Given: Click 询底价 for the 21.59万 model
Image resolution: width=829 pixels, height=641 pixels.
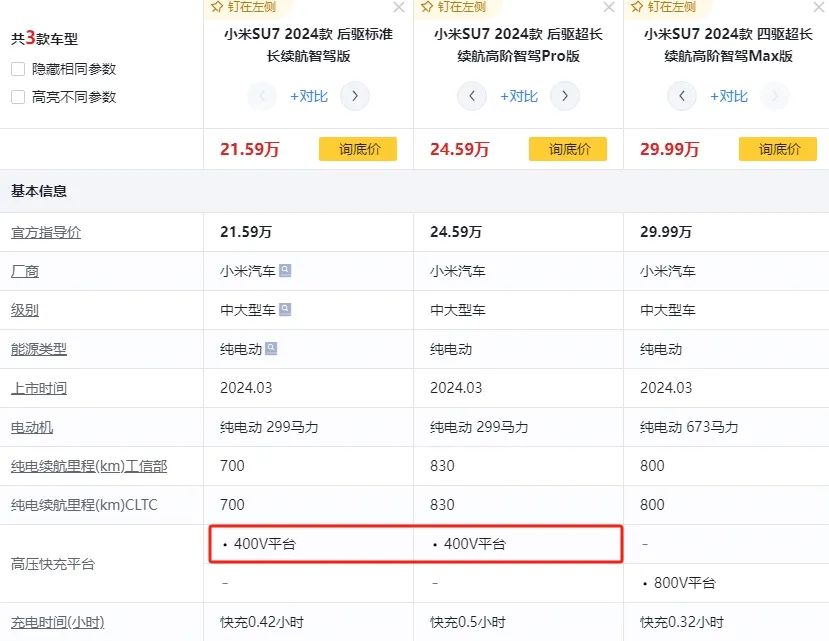Looking at the screenshot, I should coord(358,149).
